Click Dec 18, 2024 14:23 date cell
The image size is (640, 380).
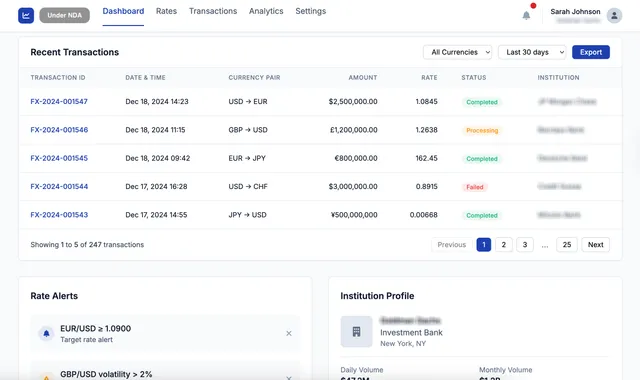point(157,102)
